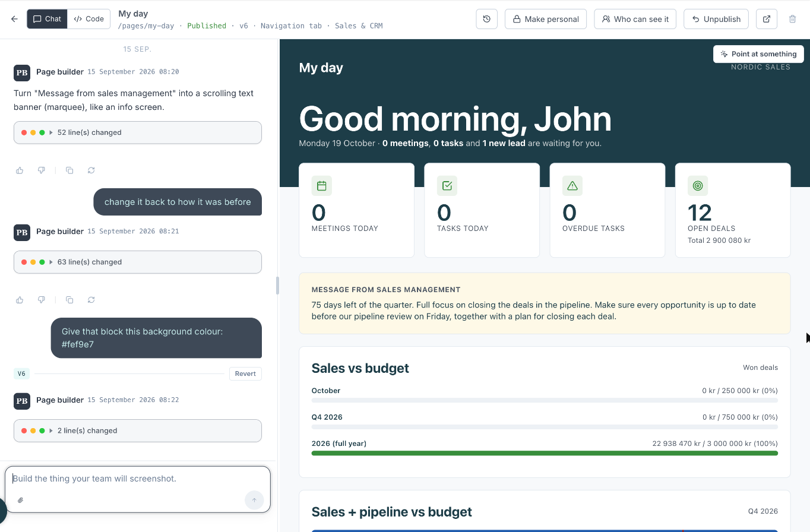
Task: Click the 'Sales + pipeline vs budget' heading
Action: [391, 512]
